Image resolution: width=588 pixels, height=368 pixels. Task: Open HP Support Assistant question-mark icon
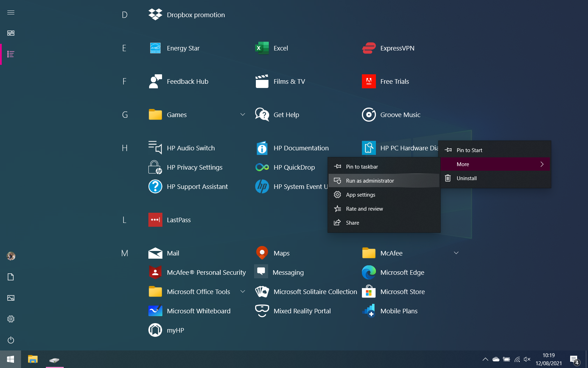[155, 186]
